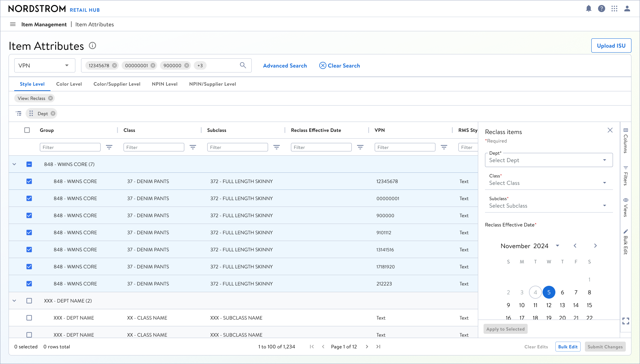This screenshot has height=364, width=640.
Task: Collapse the XXX - DEPT NAME group
Action: tap(14, 301)
